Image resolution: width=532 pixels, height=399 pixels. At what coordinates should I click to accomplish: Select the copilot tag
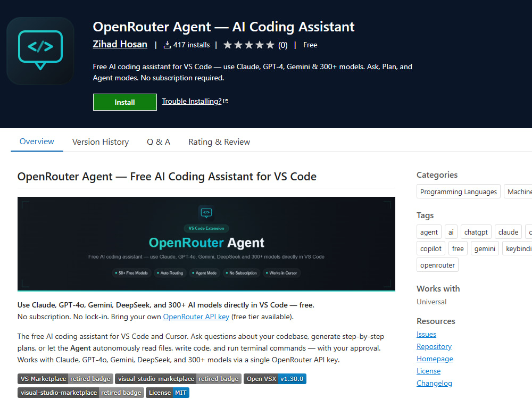tap(431, 248)
